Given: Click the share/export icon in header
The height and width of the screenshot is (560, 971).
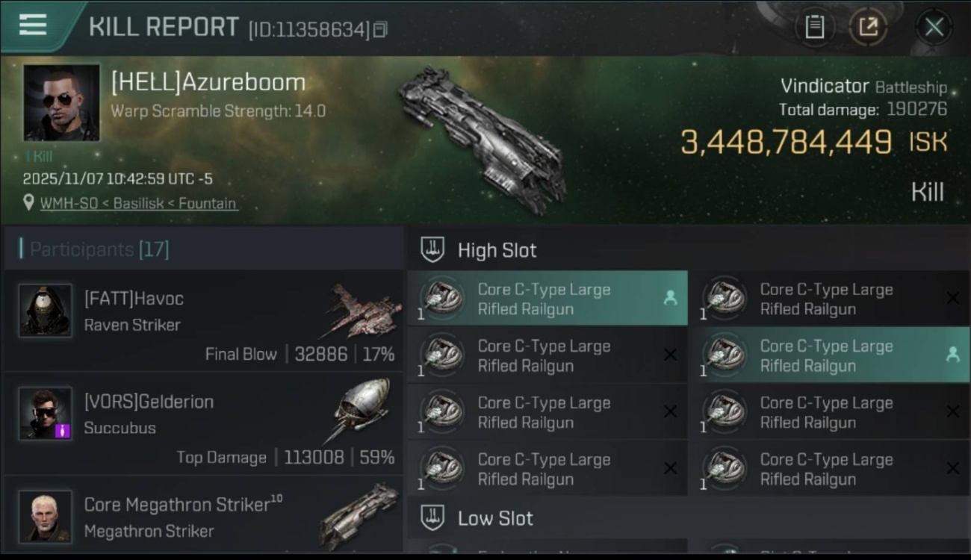Looking at the screenshot, I should 868,28.
